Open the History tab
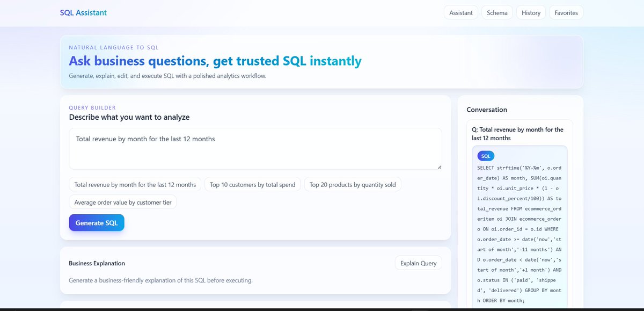This screenshot has width=644, height=311. [531, 12]
